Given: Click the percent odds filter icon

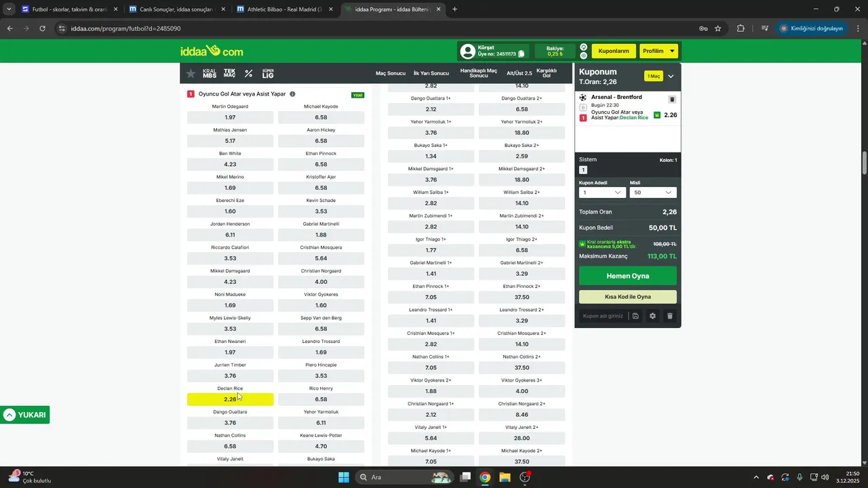Looking at the screenshot, I should coord(249,73).
